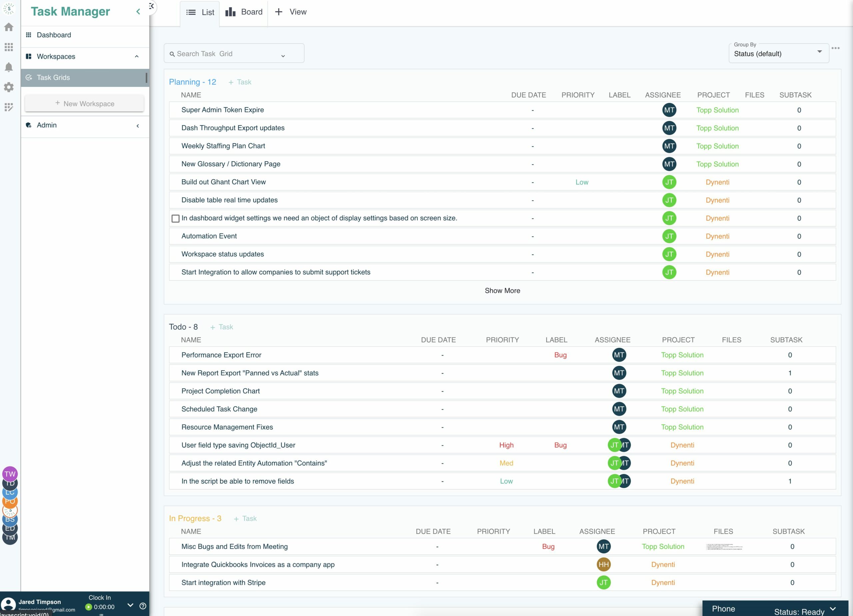
Task: Expand the Clock In panel chevron
Action: pos(130,605)
